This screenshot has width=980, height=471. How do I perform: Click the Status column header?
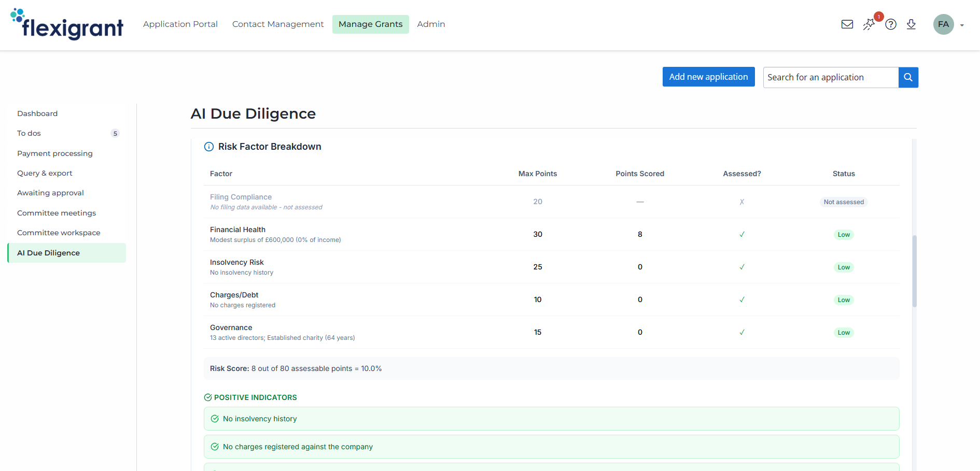click(x=844, y=174)
